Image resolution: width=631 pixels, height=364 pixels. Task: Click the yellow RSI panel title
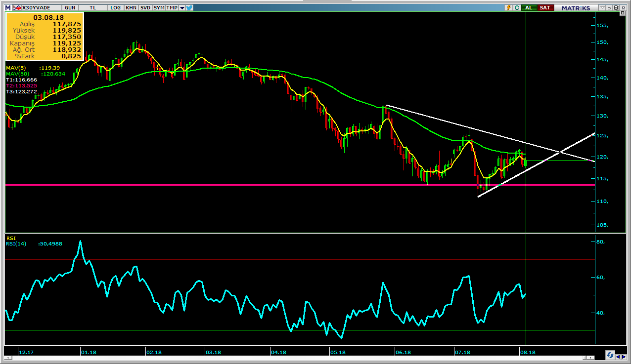(x=11, y=238)
